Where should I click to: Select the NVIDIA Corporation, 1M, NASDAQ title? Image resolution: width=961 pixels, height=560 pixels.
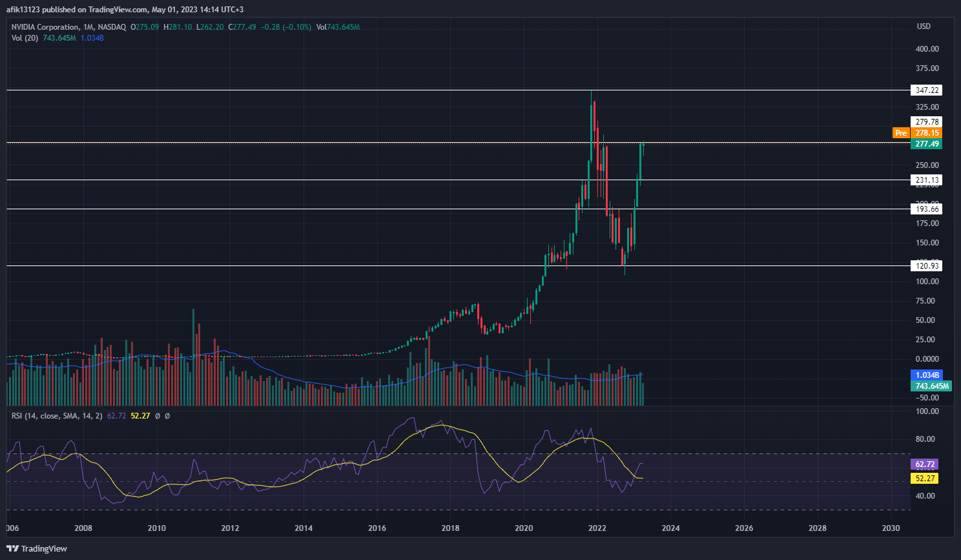(x=68, y=27)
